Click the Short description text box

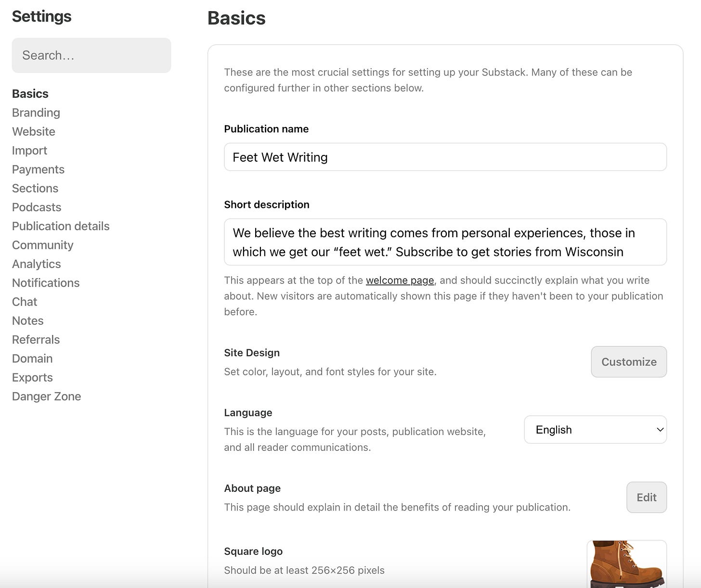[445, 242]
